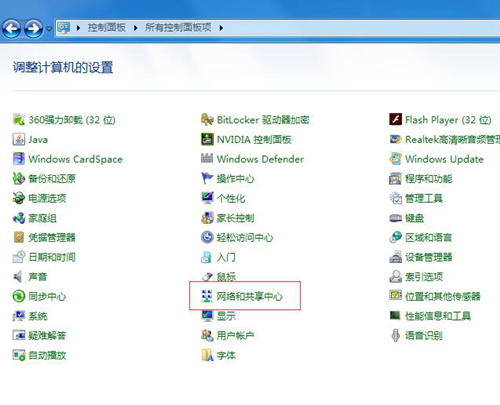
Task: Expand the arrow after 所有控制面板项
Action: [x=221, y=28]
